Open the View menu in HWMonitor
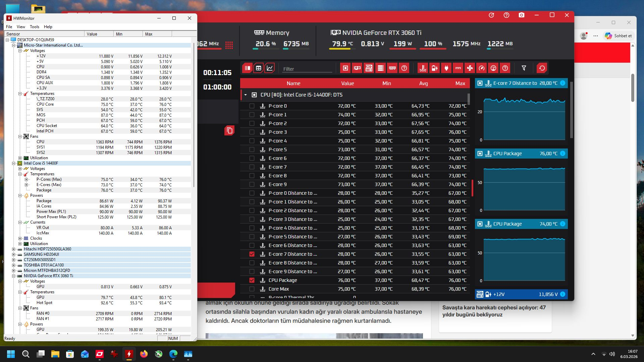 click(21, 27)
